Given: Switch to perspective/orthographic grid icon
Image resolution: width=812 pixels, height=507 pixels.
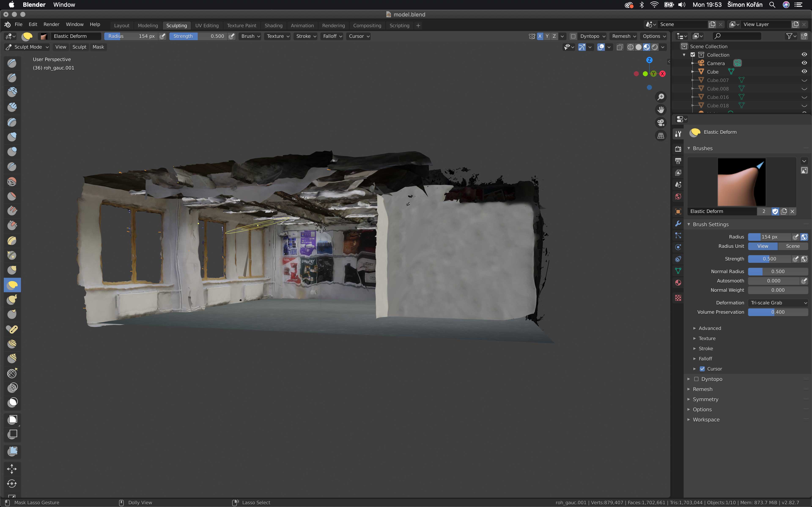Looking at the screenshot, I should tap(661, 136).
